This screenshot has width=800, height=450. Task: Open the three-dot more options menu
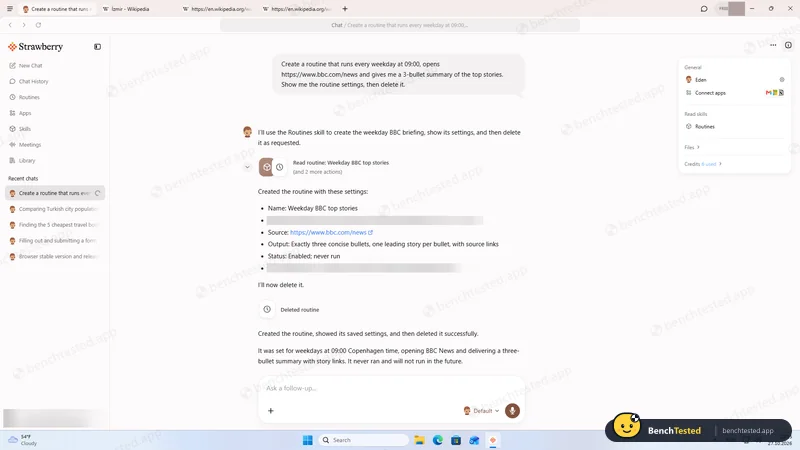coord(773,45)
